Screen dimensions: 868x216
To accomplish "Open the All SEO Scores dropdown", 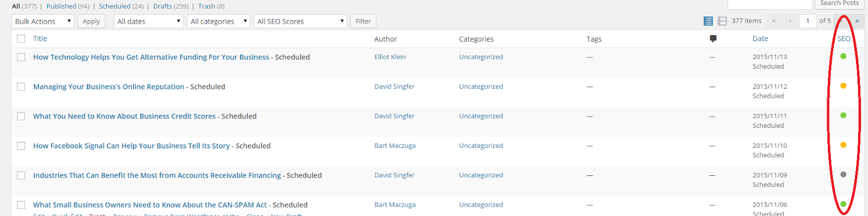I will click(x=301, y=21).
